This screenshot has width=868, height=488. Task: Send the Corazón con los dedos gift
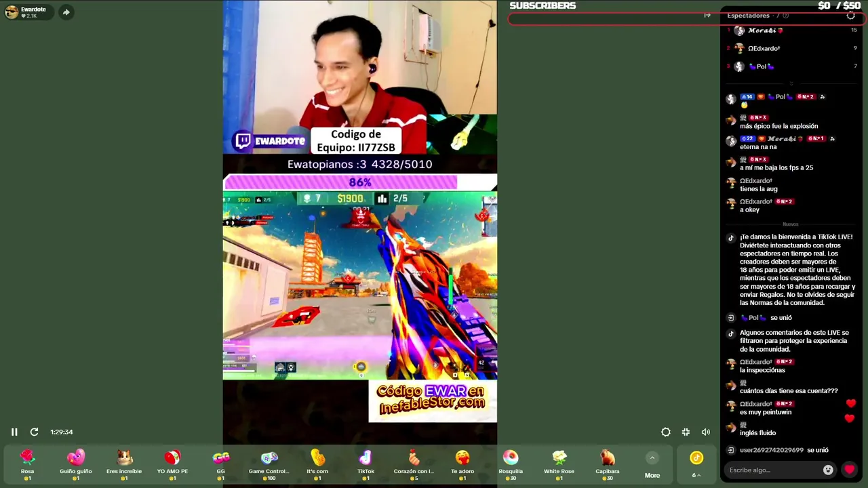coord(414,464)
